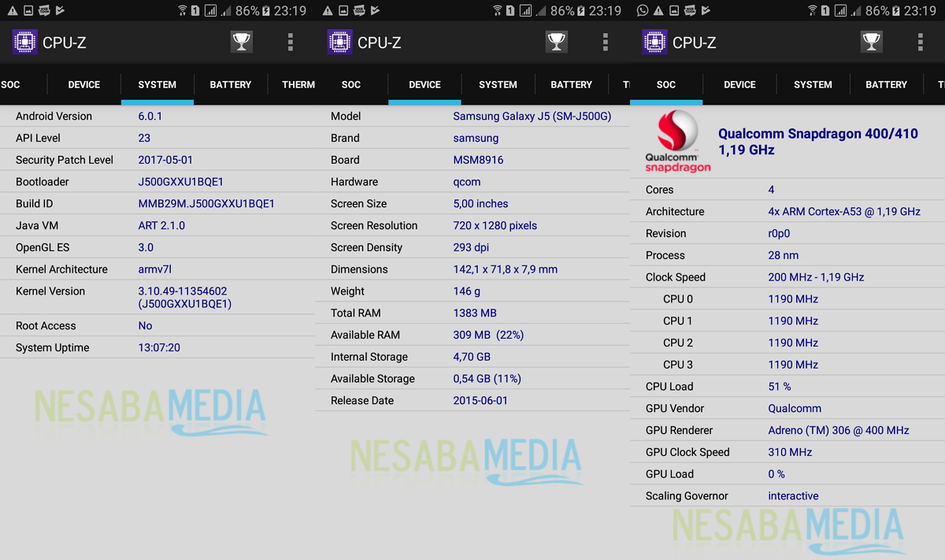This screenshot has width=945, height=560.
Task: Select the Dimensions value 142,1 x 71,8 x 7,9 mm
Action: [x=506, y=269]
